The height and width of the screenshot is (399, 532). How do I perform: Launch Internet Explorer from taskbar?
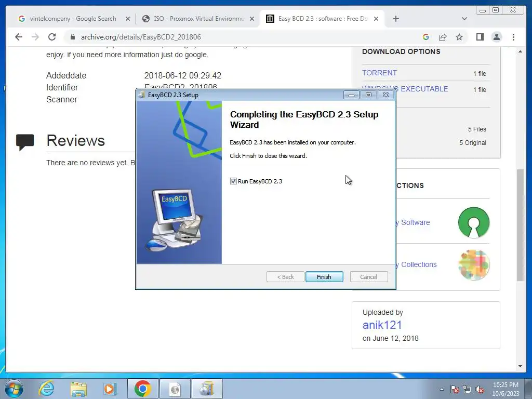coord(46,389)
